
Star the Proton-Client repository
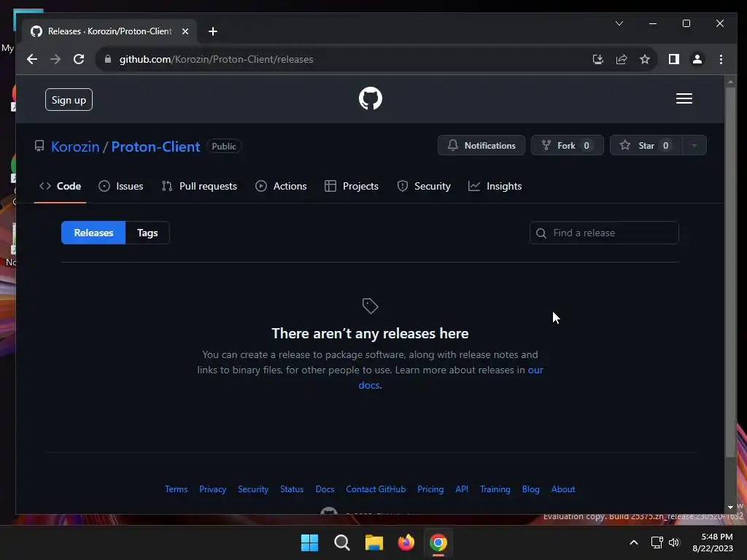(x=646, y=145)
